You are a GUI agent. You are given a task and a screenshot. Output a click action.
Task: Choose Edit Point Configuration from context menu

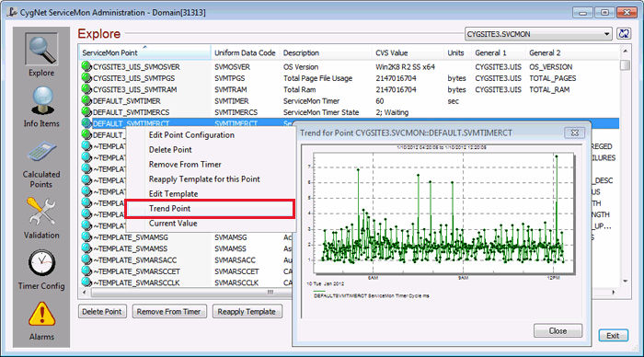click(191, 134)
